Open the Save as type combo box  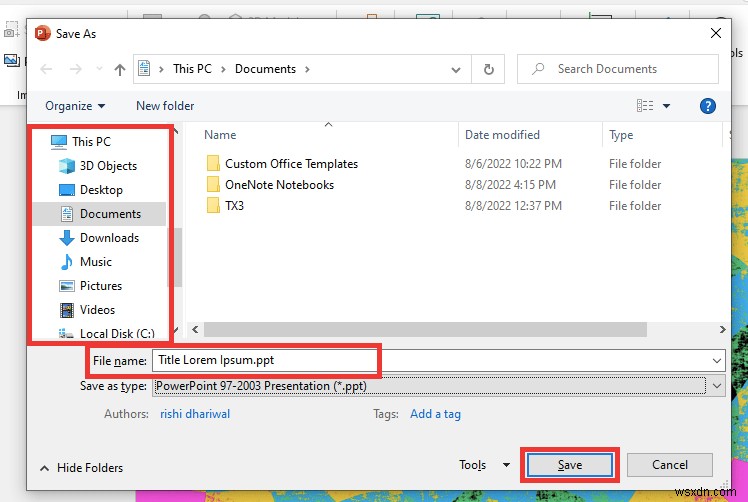(x=439, y=386)
